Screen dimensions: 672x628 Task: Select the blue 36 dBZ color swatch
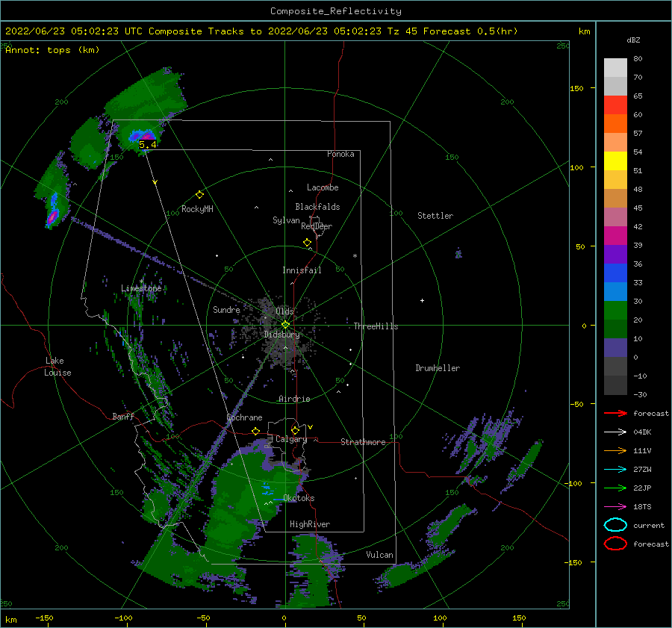click(x=615, y=273)
